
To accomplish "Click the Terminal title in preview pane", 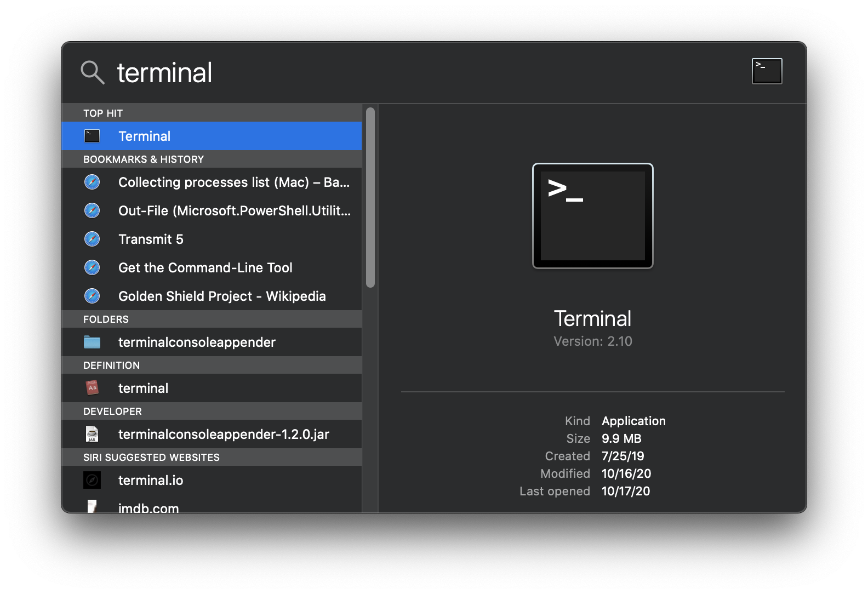I will [x=592, y=318].
